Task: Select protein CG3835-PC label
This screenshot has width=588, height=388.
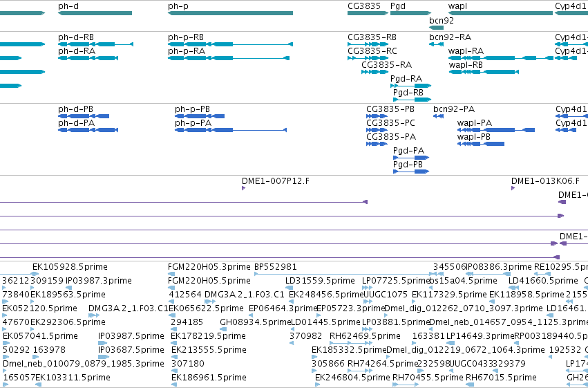Action: 390,123
